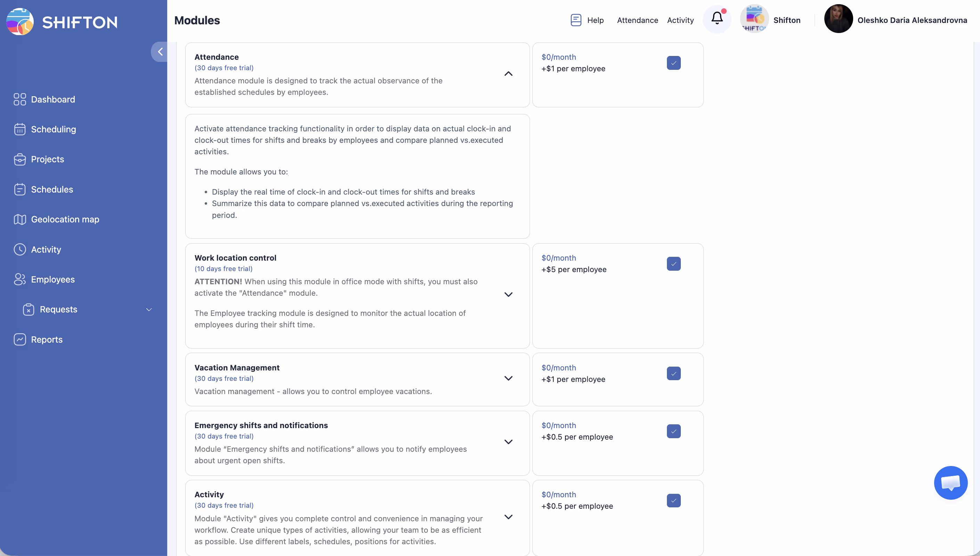Go to Employees in the sidebar
The width and height of the screenshot is (980, 556).
pos(53,279)
